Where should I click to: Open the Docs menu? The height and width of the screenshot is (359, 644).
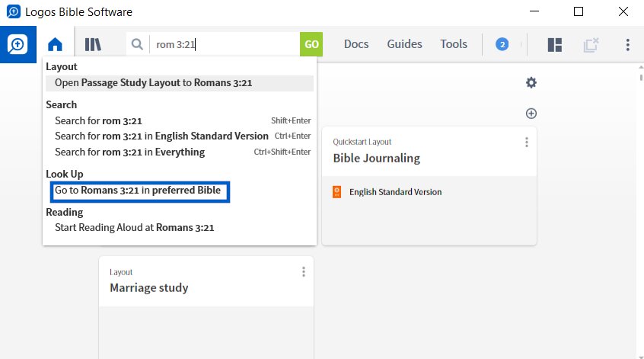point(356,44)
